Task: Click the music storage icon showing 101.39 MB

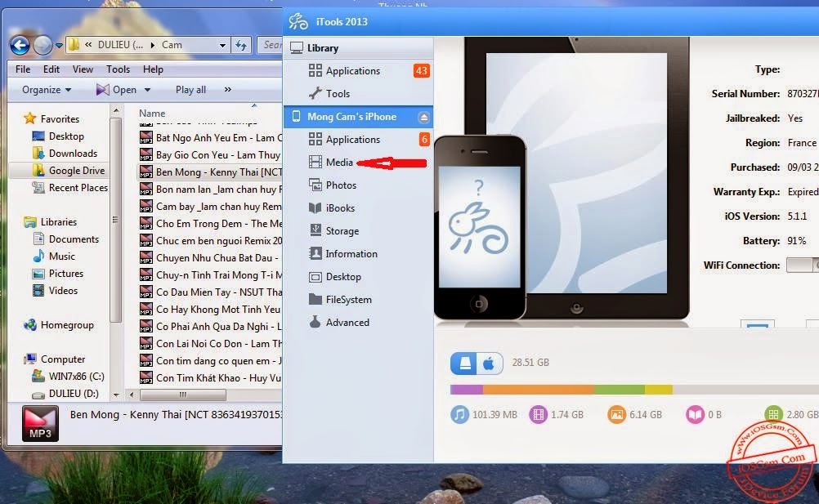Action: click(459, 415)
